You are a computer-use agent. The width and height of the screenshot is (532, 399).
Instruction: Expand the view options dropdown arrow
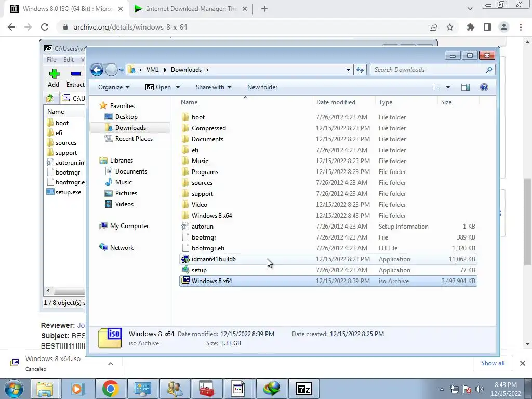tap(448, 87)
